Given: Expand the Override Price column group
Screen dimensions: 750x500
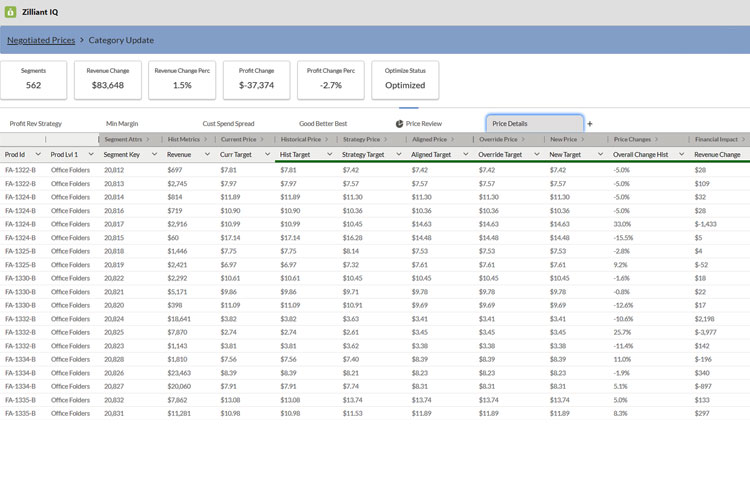Looking at the screenshot, I should pos(523,139).
